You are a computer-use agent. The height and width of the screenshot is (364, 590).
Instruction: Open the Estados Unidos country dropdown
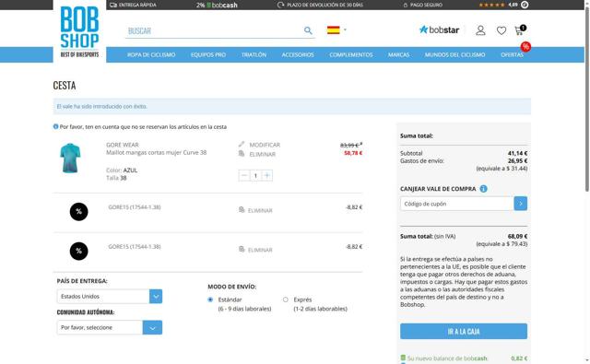coord(110,297)
